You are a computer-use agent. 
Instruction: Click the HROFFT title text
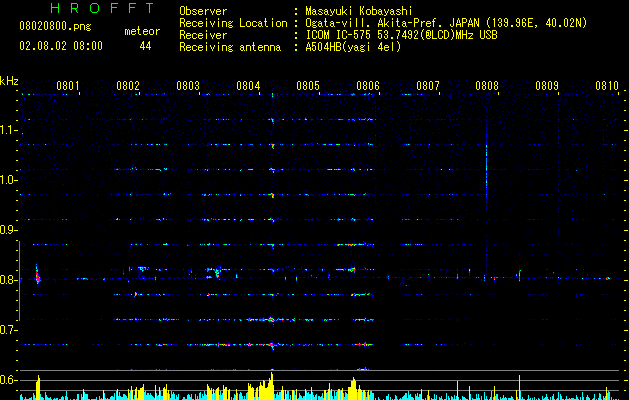click(x=103, y=8)
